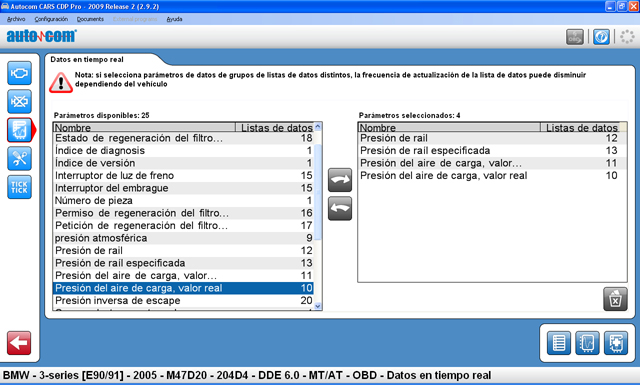Close the Autocom window
This screenshot has width=640, height=385.
[x=633, y=6]
